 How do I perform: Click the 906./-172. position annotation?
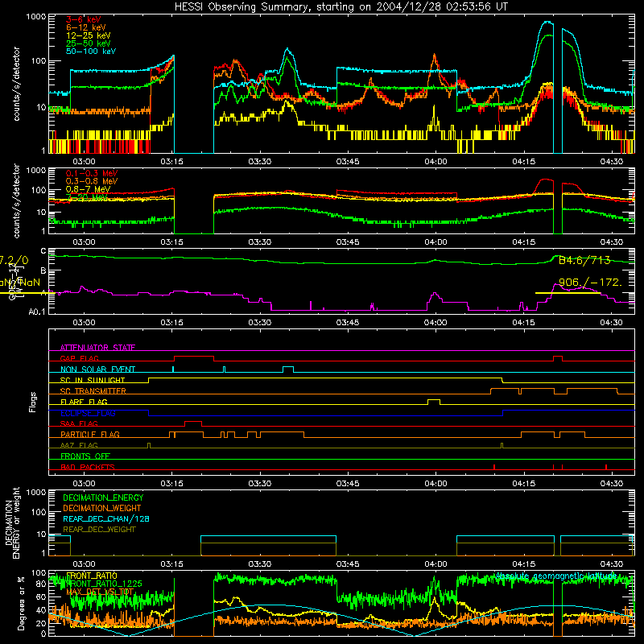(590, 283)
